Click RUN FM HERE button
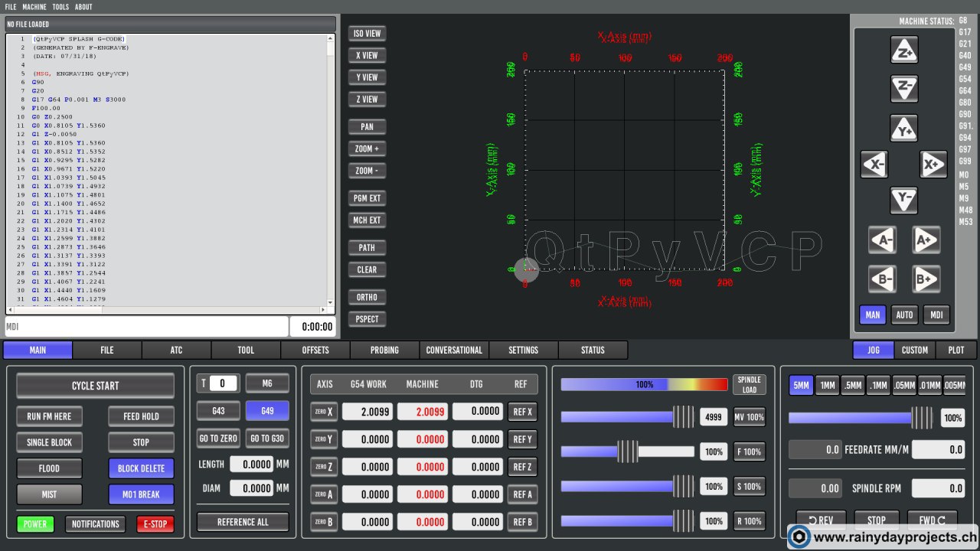 49,416
